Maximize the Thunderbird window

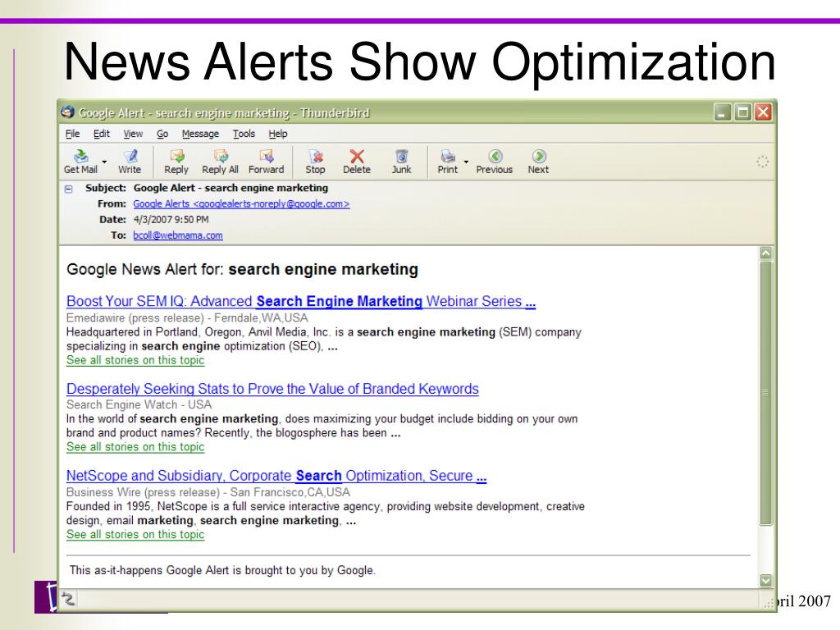(742, 112)
